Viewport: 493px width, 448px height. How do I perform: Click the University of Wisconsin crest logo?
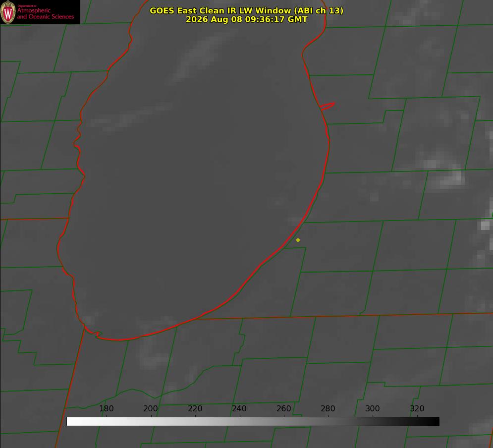tap(8, 12)
